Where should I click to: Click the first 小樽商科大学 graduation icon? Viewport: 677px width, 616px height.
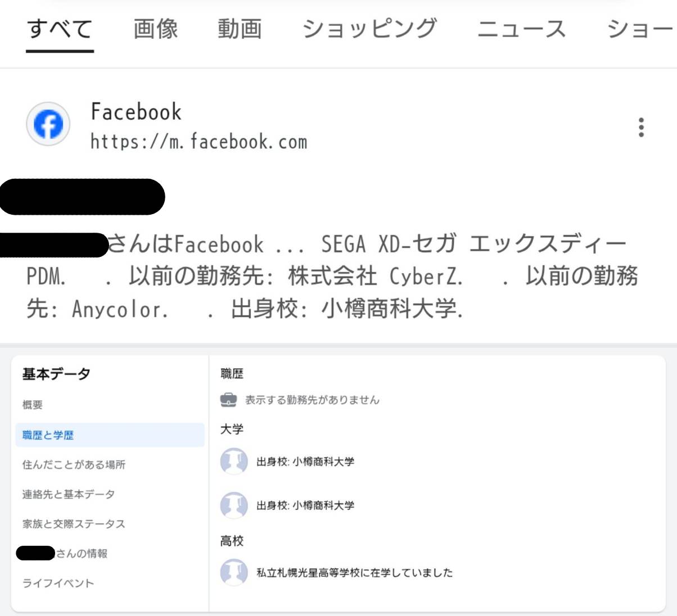pos(234,461)
